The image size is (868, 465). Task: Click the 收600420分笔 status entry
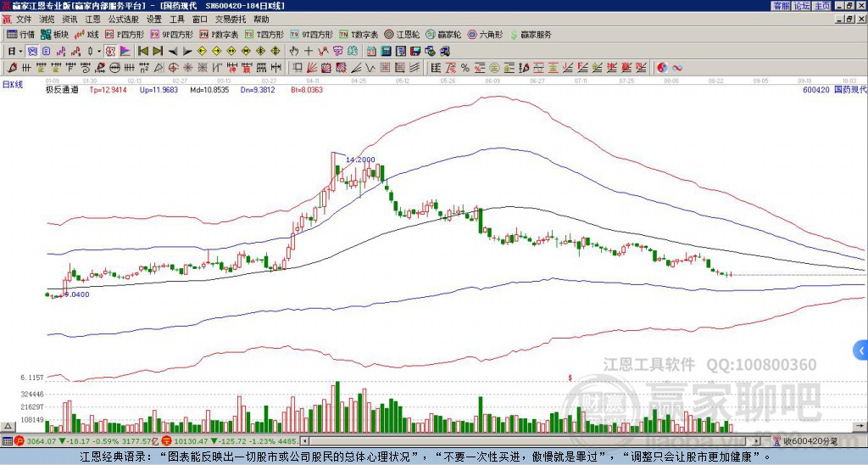810,441
